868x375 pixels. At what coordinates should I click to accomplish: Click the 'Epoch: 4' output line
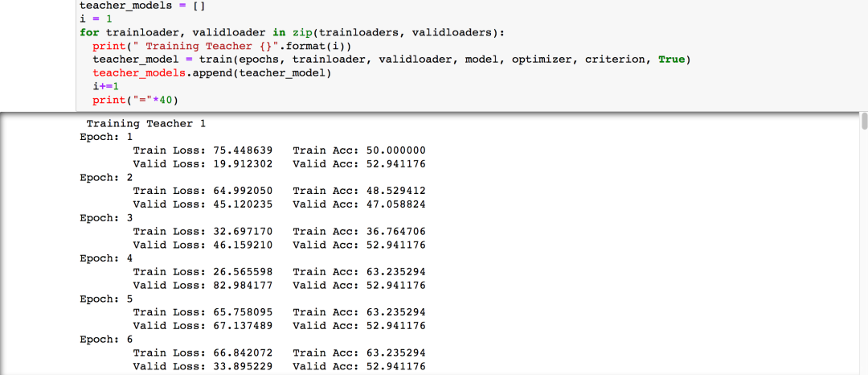pyautogui.click(x=106, y=258)
